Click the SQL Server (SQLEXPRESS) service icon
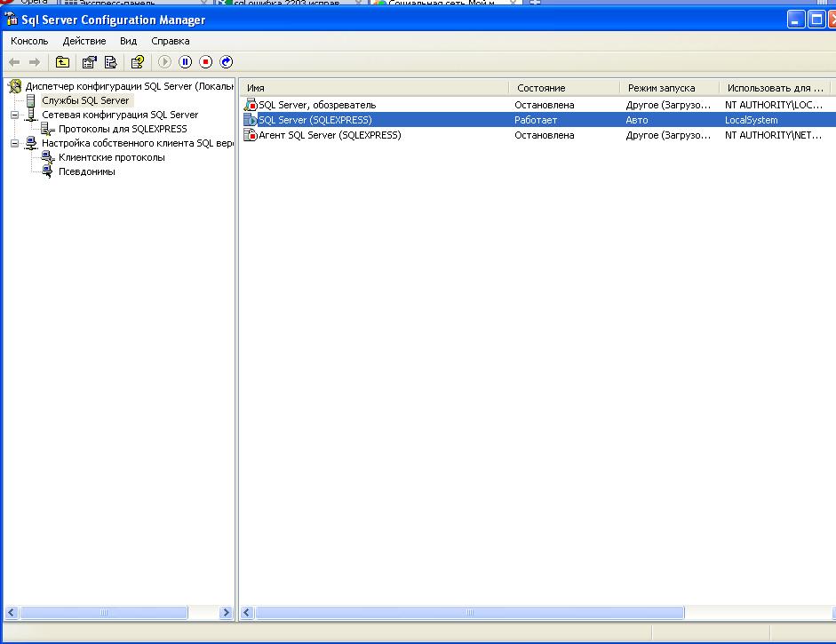 click(x=251, y=120)
